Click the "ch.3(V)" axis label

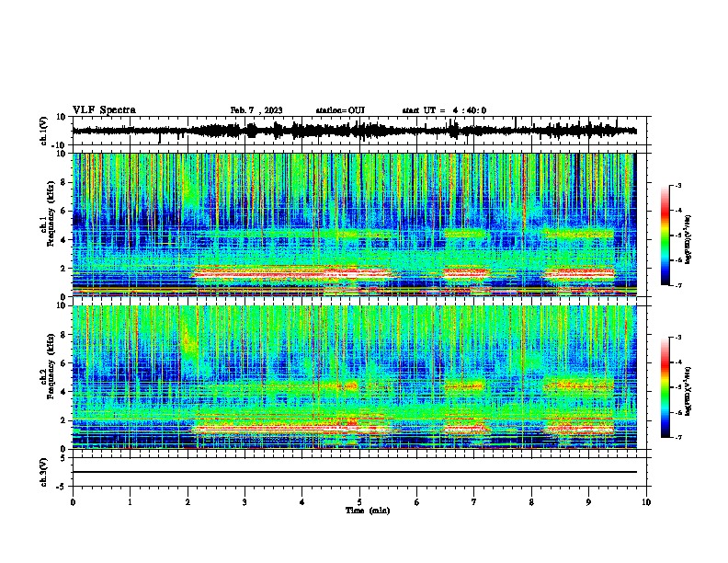[44, 472]
